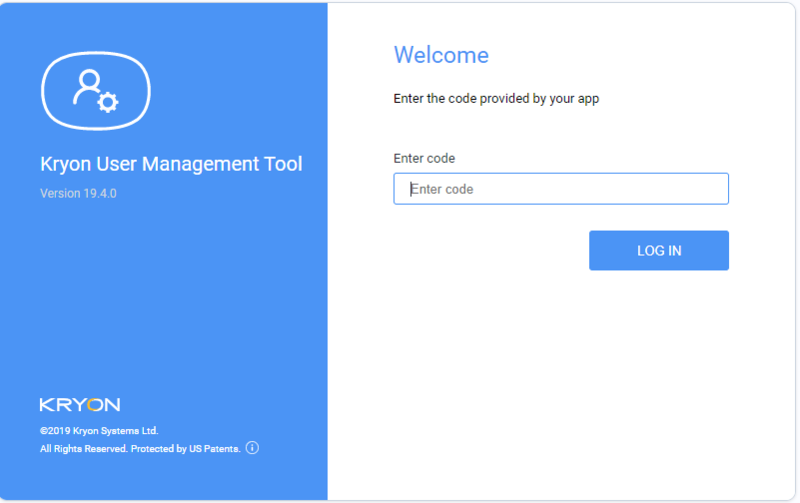Click the user management gear logo
The width and height of the screenshot is (800, 503).
click(x=95, y=91)
